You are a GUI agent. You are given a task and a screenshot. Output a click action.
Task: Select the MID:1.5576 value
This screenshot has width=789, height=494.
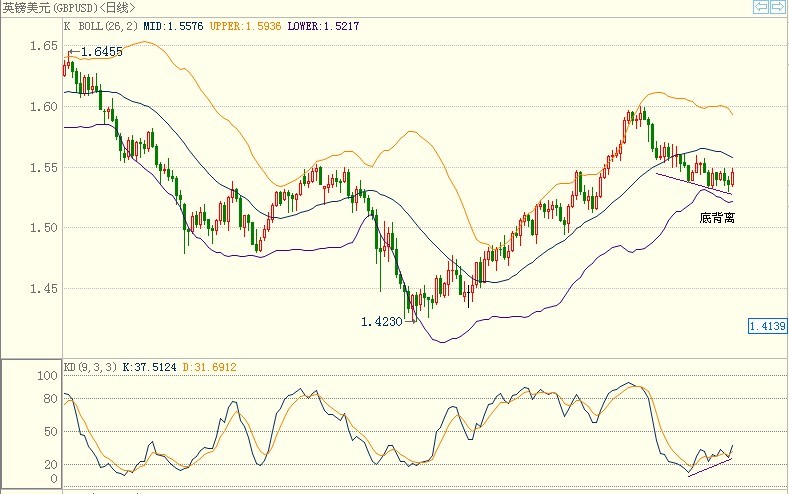tap(173, 26)
